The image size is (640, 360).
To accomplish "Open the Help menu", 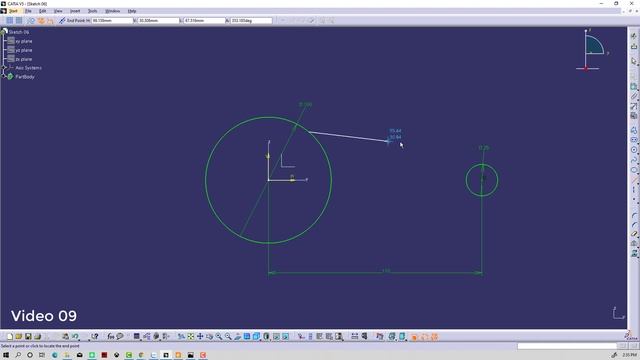I will 132,11.
